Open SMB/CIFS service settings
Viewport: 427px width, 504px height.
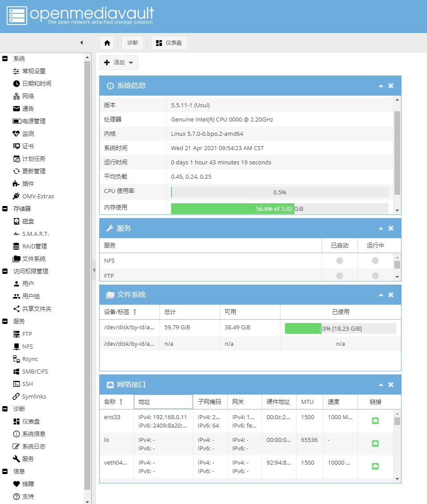(x=35, y=371)
